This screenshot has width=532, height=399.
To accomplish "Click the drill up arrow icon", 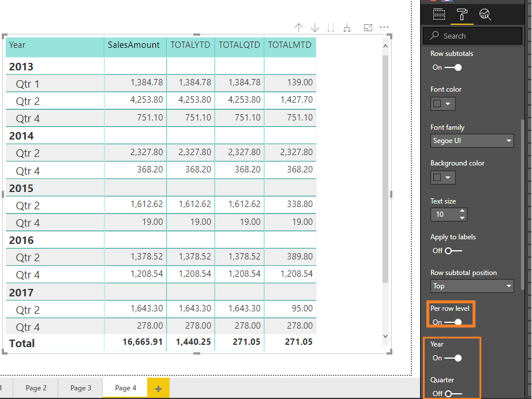I will (298, 28).
